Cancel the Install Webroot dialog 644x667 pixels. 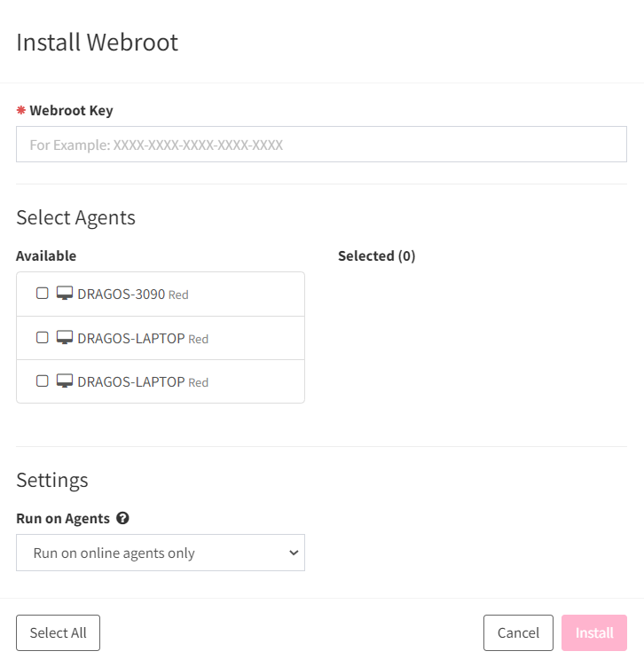click(x=518, y=632)
